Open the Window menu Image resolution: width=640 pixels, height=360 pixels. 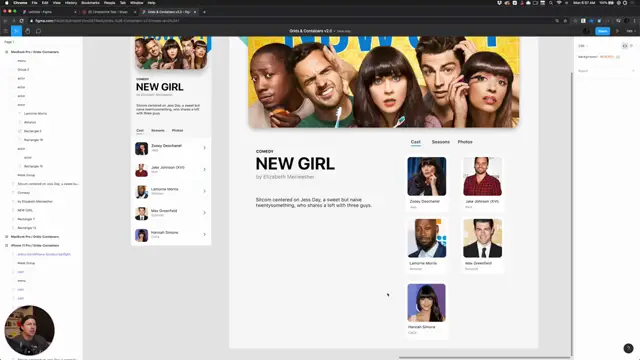click(136, 3)
